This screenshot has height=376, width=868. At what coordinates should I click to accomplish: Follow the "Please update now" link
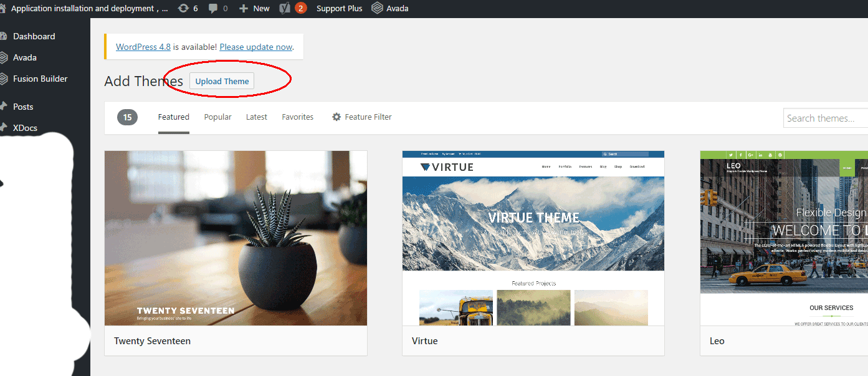click(x=255, y=46)
